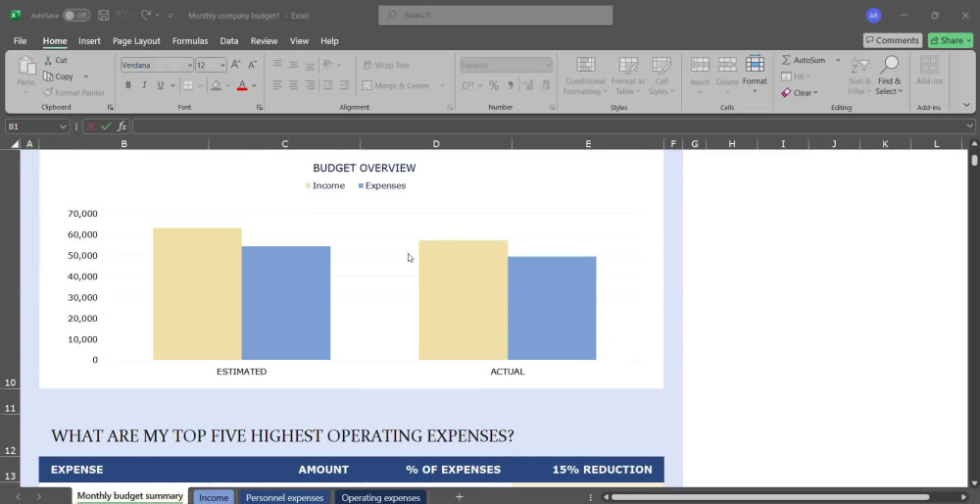Click the red Font Color A swatch

tap(242, 85)
